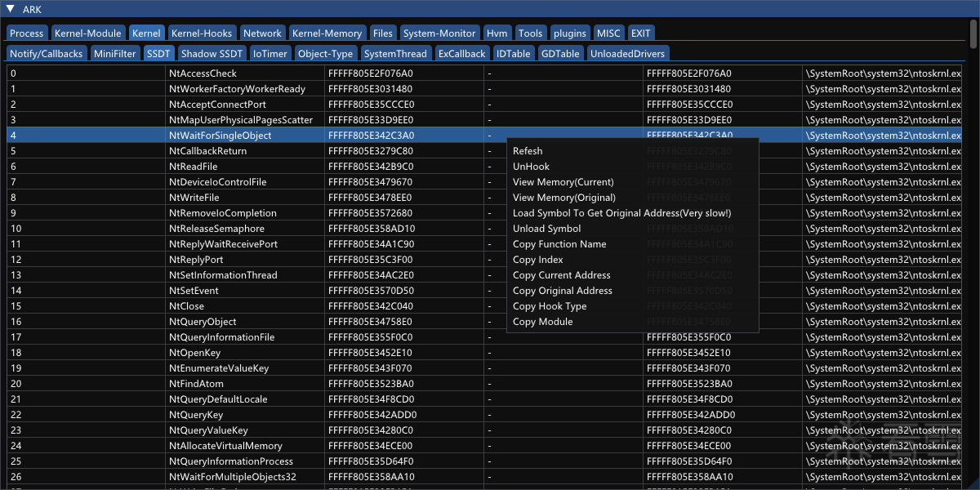Switch to the plugins tab
980x490 pixels.
[570, 33]
